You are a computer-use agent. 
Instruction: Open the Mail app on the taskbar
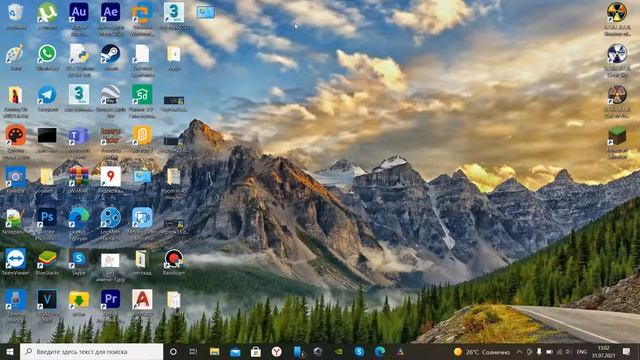tap(235, 351)
